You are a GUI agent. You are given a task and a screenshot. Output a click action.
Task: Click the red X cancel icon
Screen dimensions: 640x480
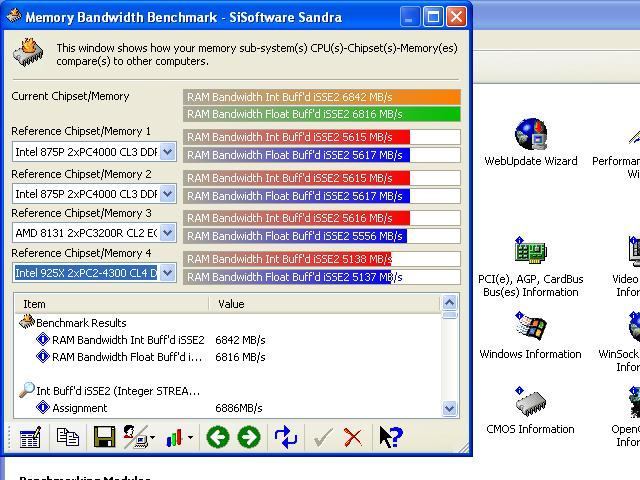pyautogui.click(x=353, y=437)
